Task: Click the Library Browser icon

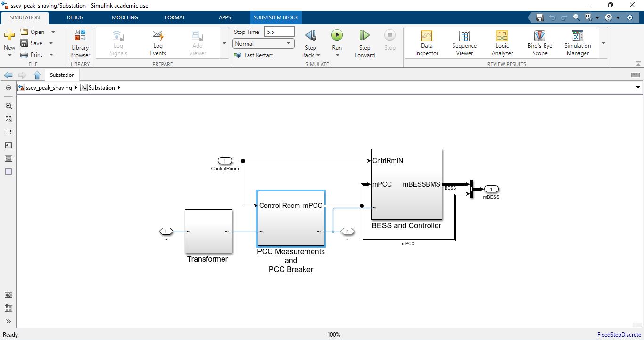Action: tap(80, 42)
